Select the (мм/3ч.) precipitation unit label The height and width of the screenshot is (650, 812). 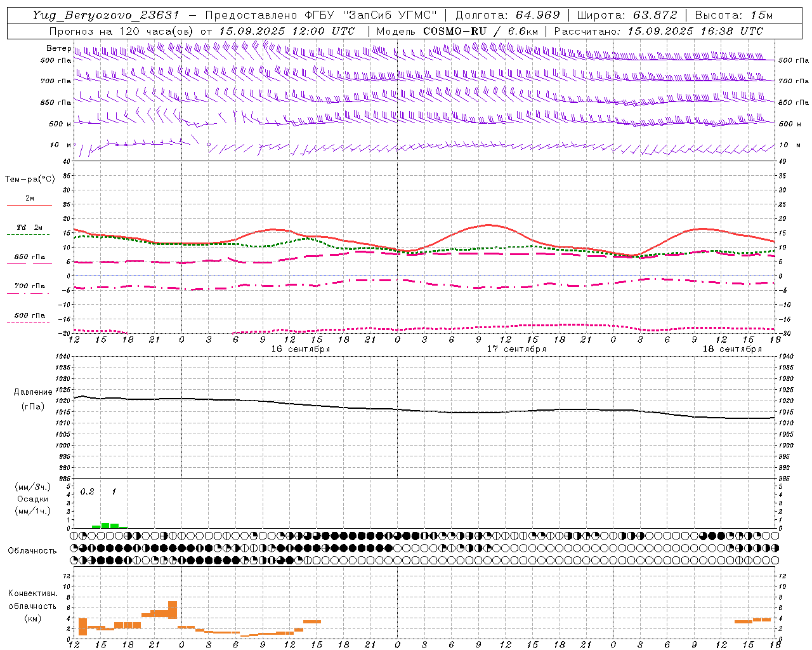[33, 487]
